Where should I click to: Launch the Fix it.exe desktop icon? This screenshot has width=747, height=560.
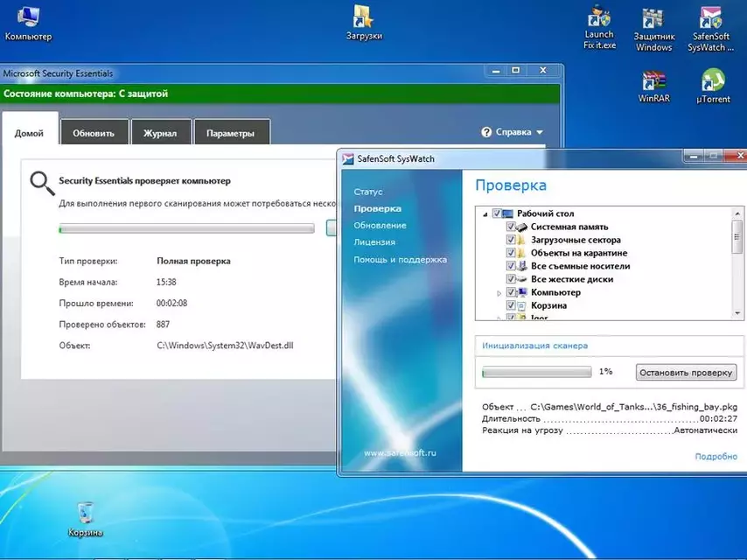(599, 28)
